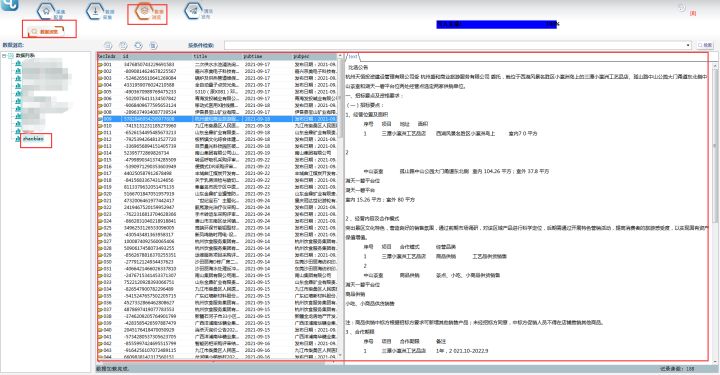
Task: Click pubtime 2021-09-17 in row 001
Action: click(x=258, y=65)
